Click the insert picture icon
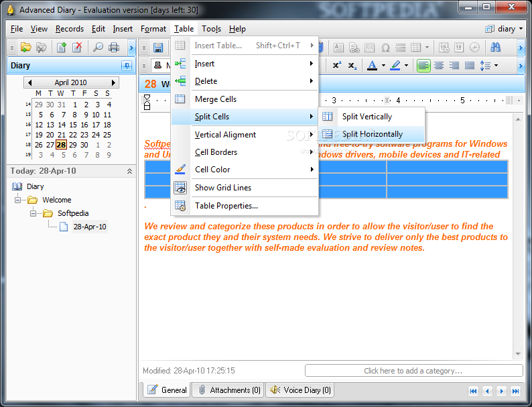This screenshot has height=407, width=532. (369, 48)
